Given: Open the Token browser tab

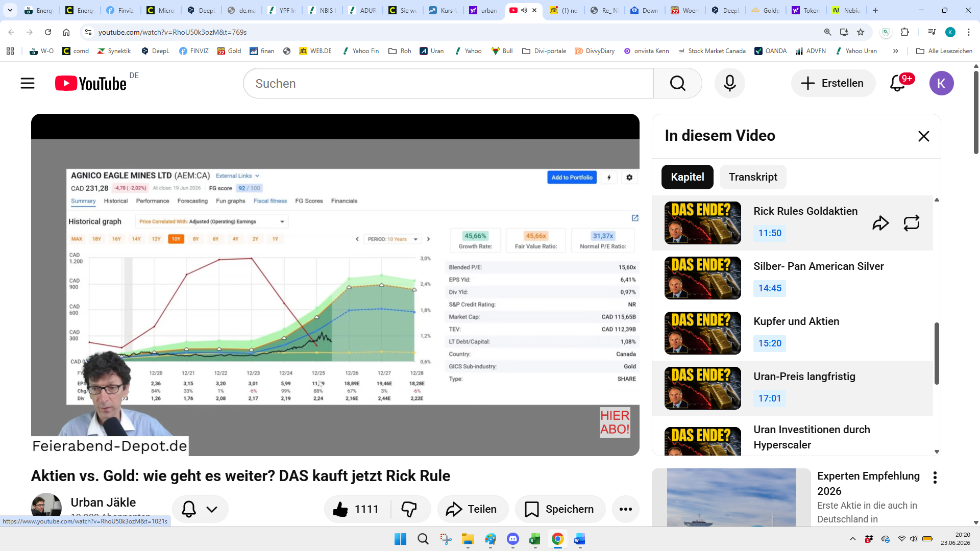Looking at the screenshot, I should (x=806, y=10).
